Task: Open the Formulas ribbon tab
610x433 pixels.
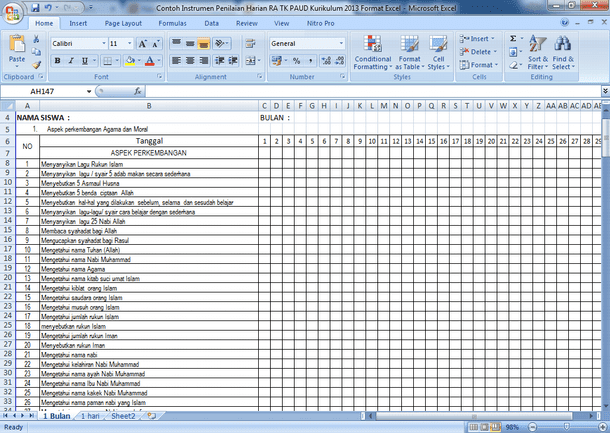Action: pyautogui.click(x=172, y=23)
